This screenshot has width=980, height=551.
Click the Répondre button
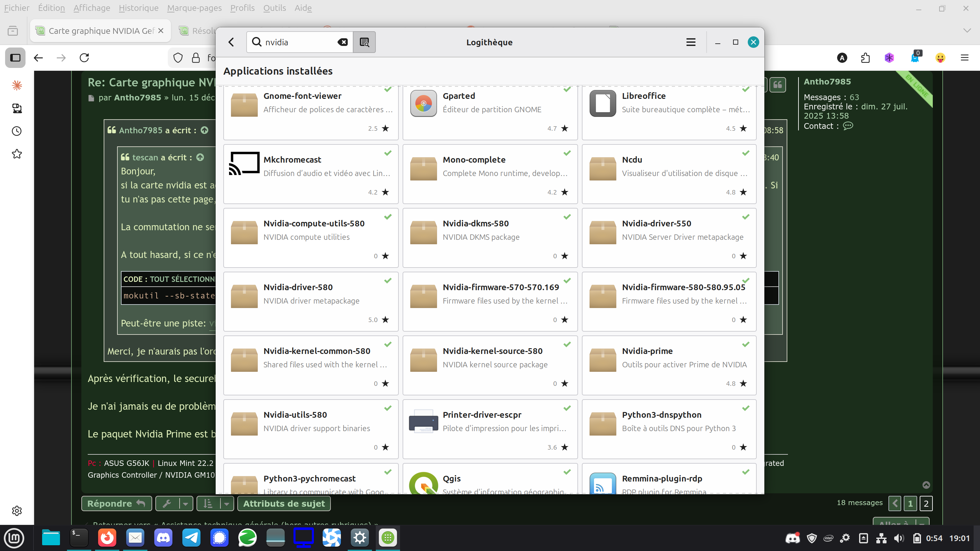(x=116, y=503)
